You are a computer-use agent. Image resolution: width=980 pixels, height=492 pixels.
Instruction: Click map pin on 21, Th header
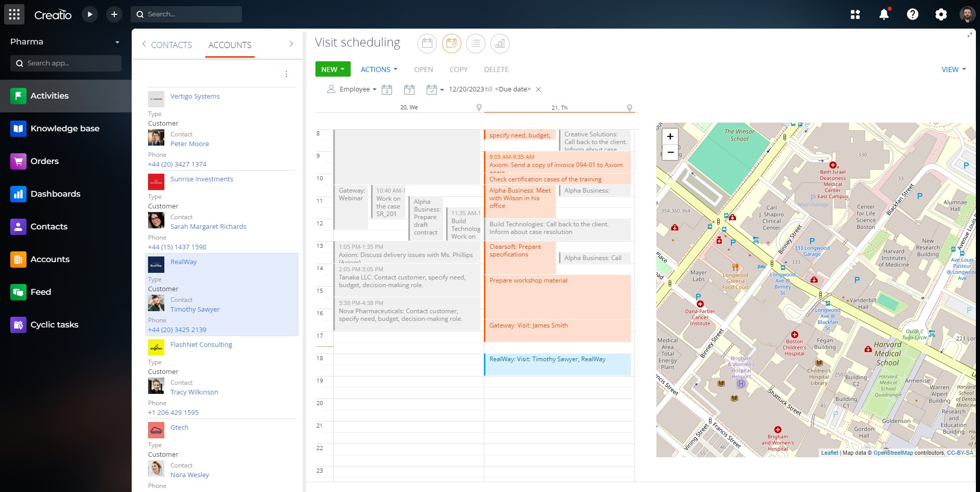(629, 108)
